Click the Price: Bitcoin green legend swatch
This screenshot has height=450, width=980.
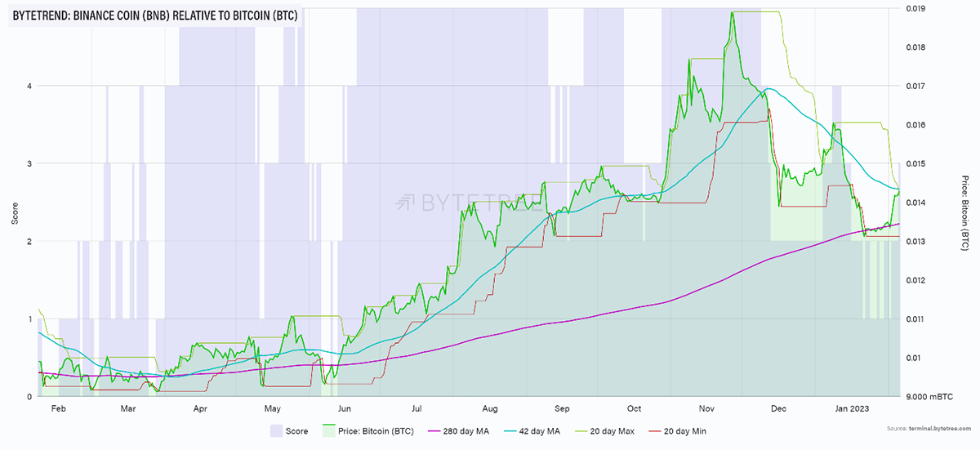pyautogui.click(x=331, y=430)
